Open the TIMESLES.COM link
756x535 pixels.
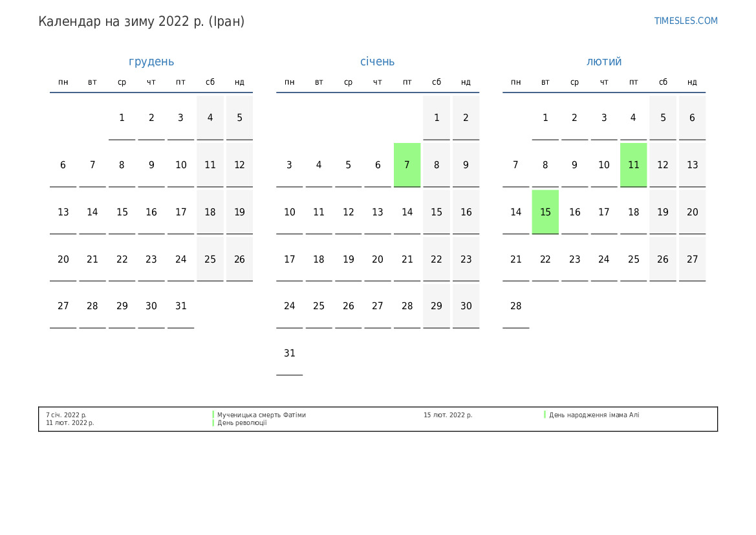tap(686, 21)
